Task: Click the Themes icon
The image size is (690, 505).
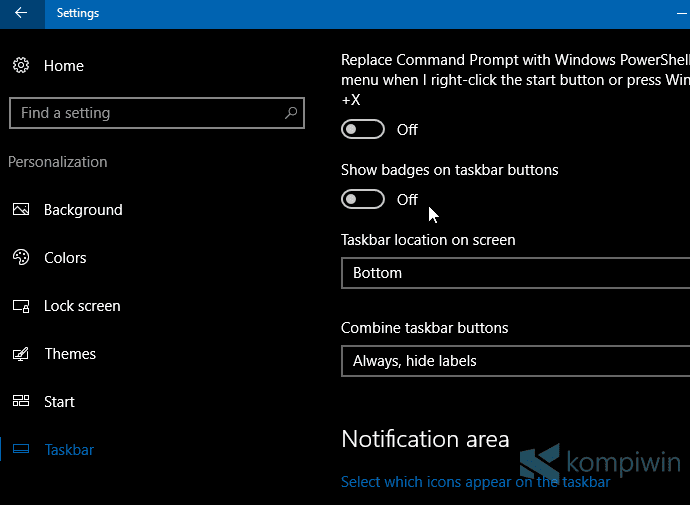Action: click(21, 354)
